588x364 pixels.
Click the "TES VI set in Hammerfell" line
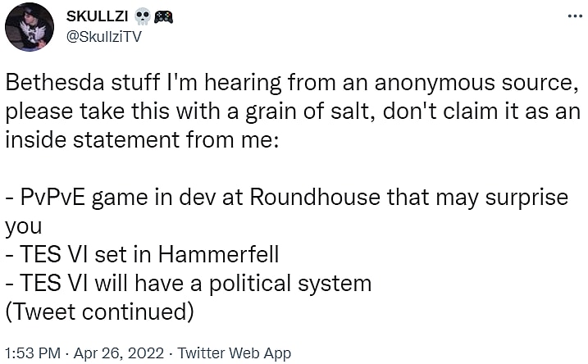142,255
